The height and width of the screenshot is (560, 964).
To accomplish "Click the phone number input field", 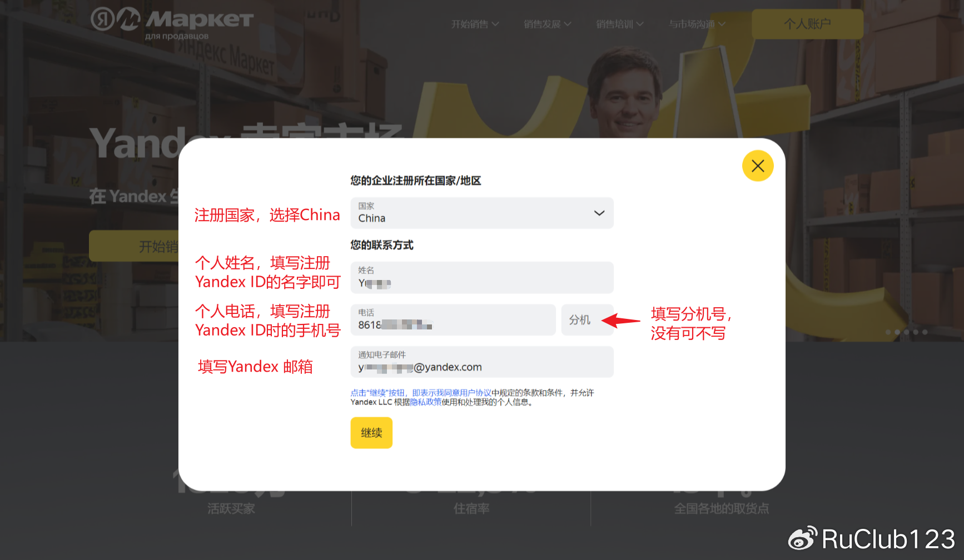I will (453, 319).
